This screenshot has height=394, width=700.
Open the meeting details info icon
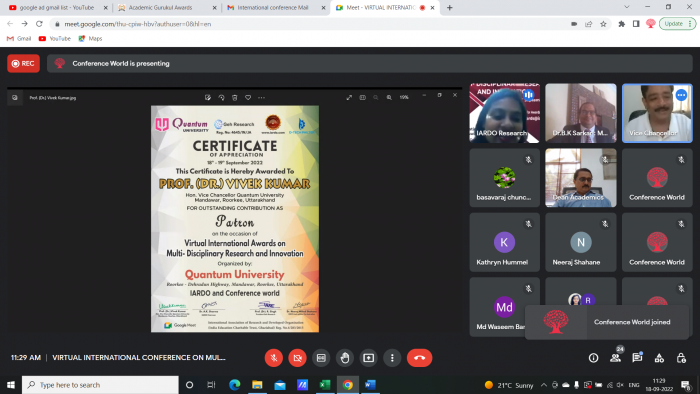click(x=593, y=358)
